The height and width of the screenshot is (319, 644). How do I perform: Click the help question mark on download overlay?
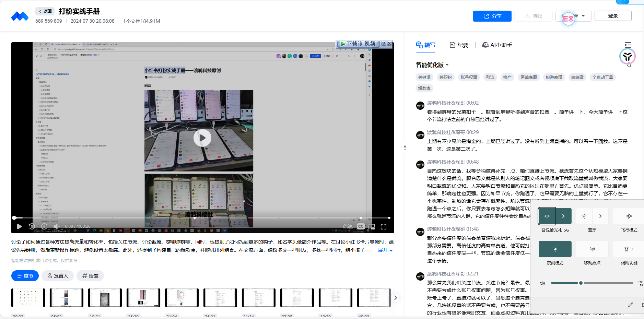tap(384, 44)
